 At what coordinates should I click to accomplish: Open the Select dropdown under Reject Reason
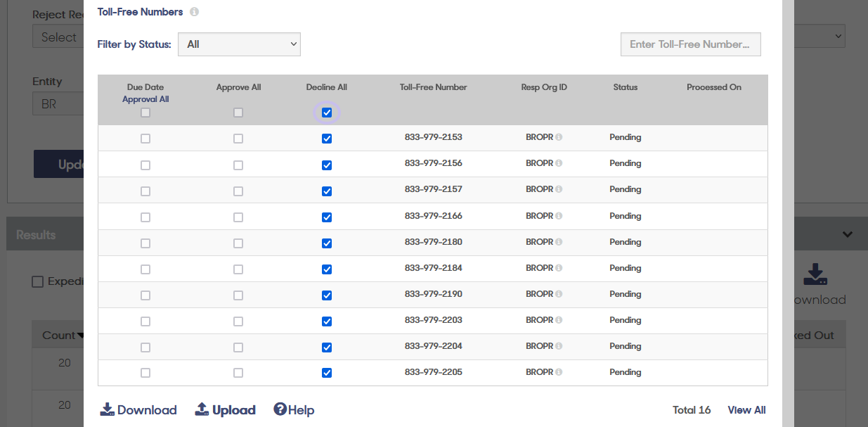click(59, 36)
